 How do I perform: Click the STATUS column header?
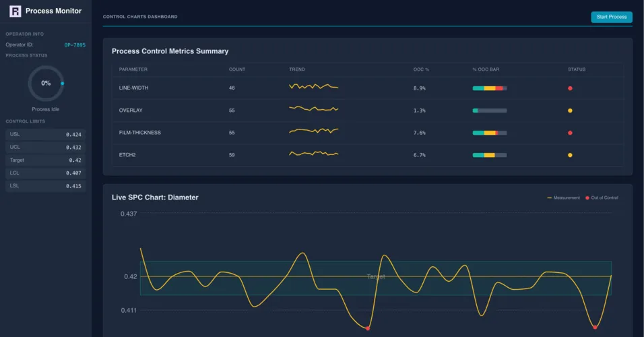[x=577, y=69]
